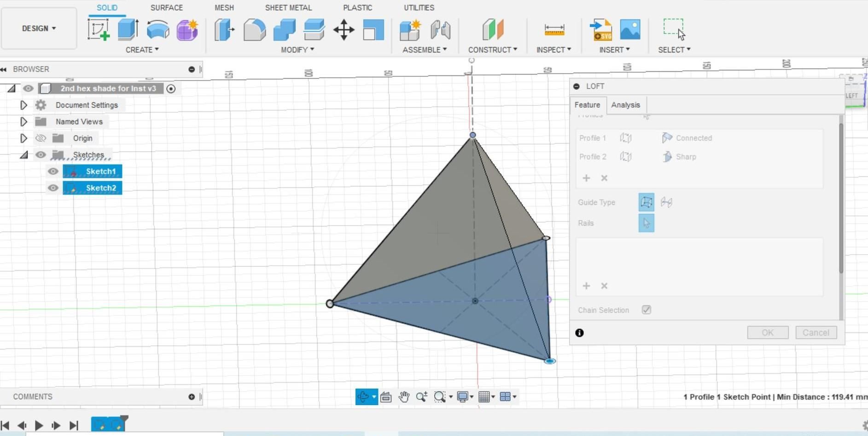Expand the Document Settings node

point(23,105)
